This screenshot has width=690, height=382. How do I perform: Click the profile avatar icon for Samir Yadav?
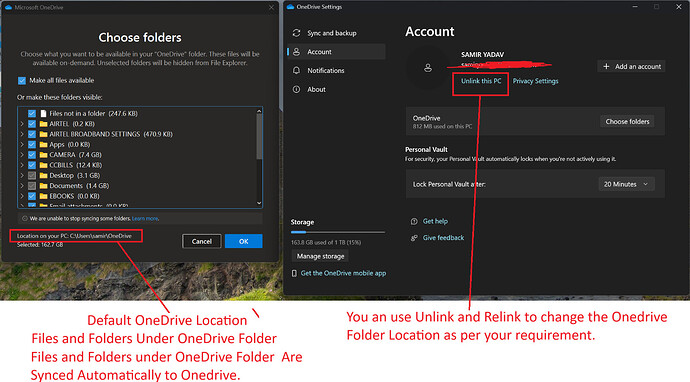click(428, 68)
